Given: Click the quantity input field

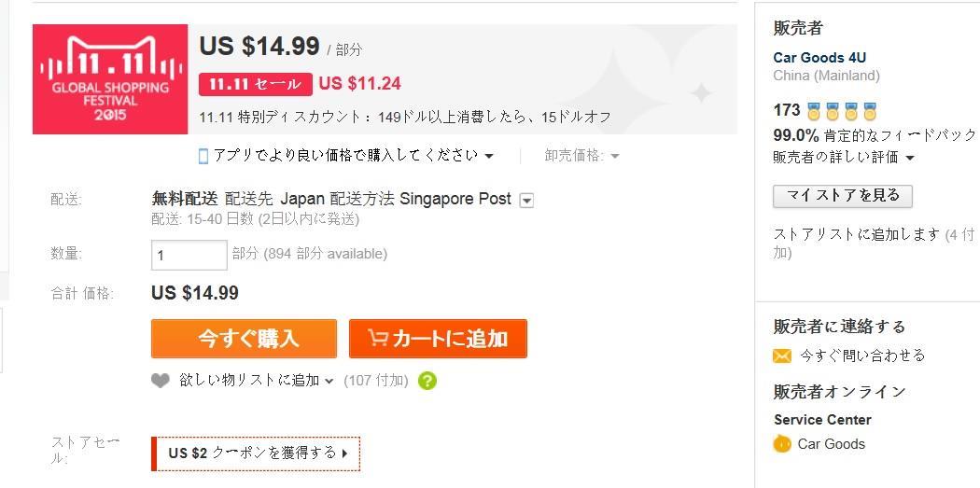Looking at the screenshot, I should [189, 255].
